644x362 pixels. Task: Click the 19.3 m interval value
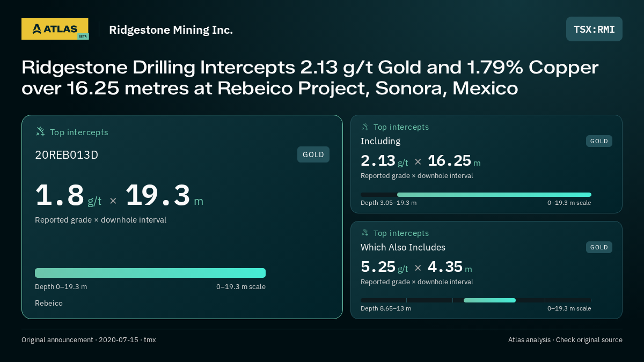pyautogui.click(x=164, y=195)
